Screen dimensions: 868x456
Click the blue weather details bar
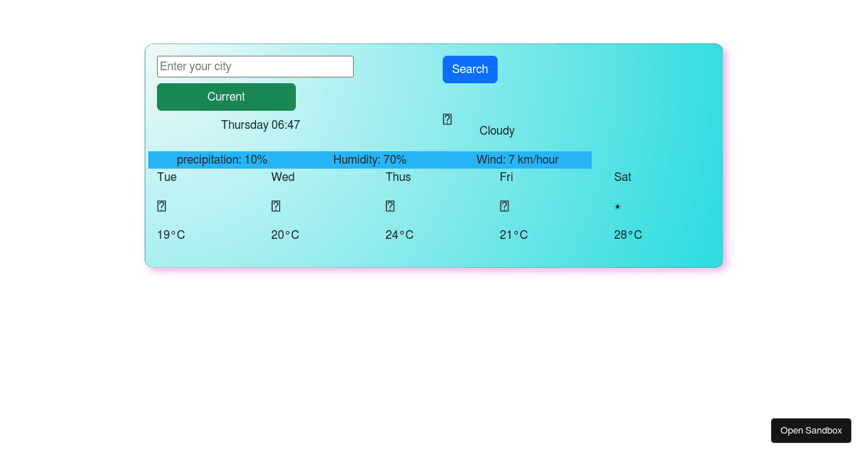(x=370, y=159)
